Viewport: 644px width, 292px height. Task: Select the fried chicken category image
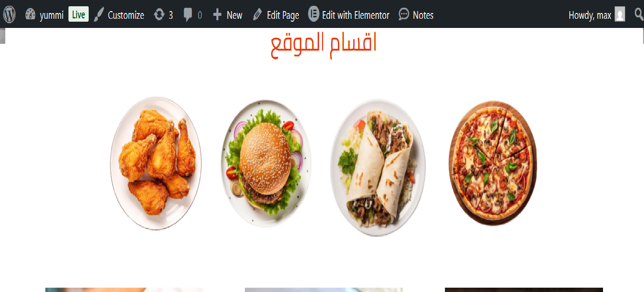click(x=156, y=163)
